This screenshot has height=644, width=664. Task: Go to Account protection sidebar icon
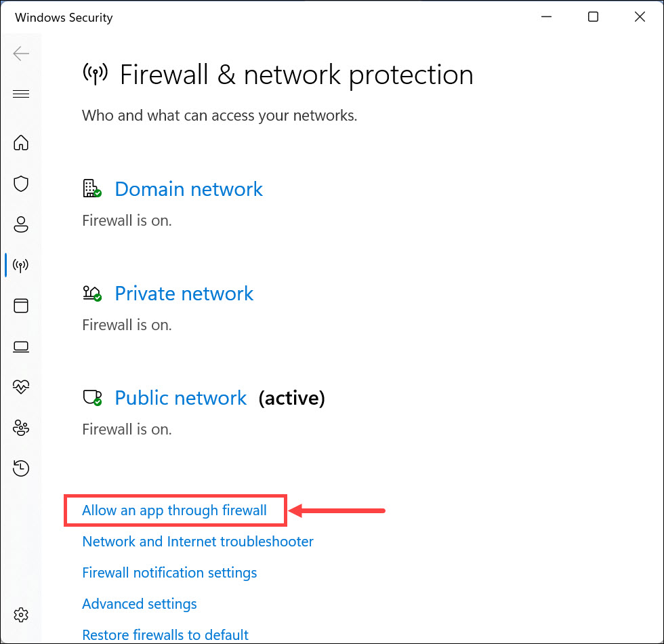coord(21,224)
